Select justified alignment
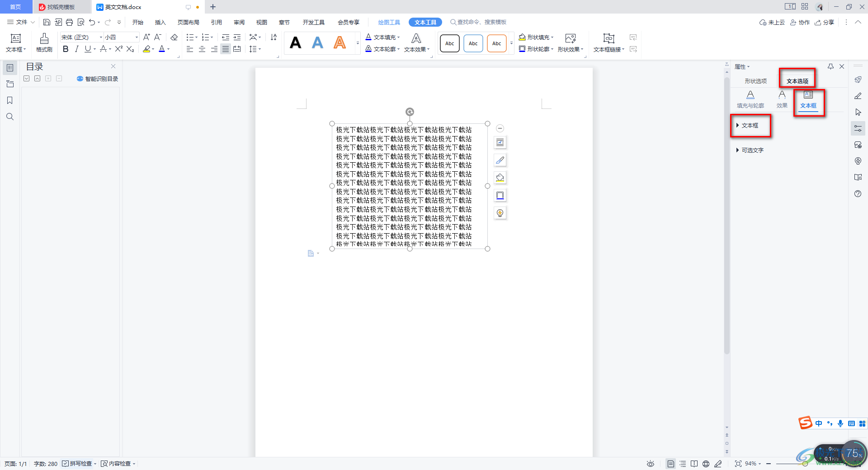868x470 pixels. pyautogui.click(x=225, y=49)
